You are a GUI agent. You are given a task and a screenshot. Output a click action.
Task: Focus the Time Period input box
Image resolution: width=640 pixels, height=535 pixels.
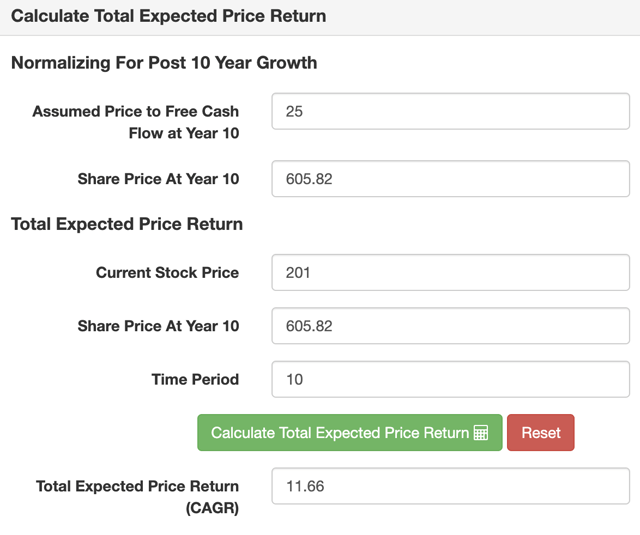451,380
